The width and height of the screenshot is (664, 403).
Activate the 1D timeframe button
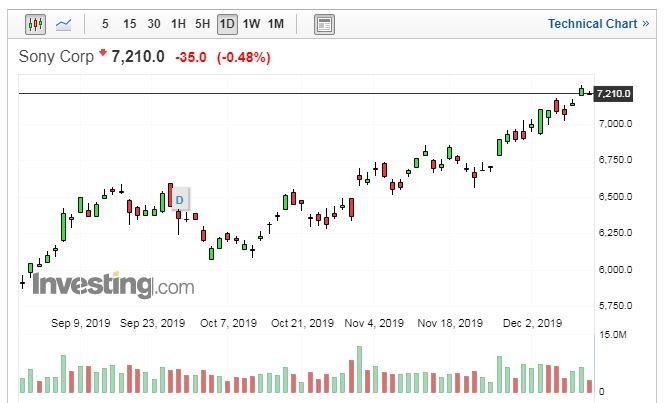pos(227,24)
